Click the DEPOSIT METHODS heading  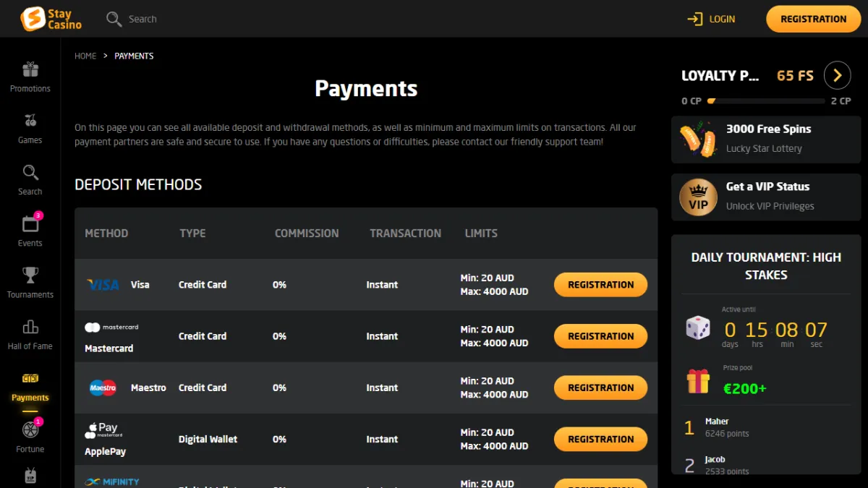[x=138, y=184]
